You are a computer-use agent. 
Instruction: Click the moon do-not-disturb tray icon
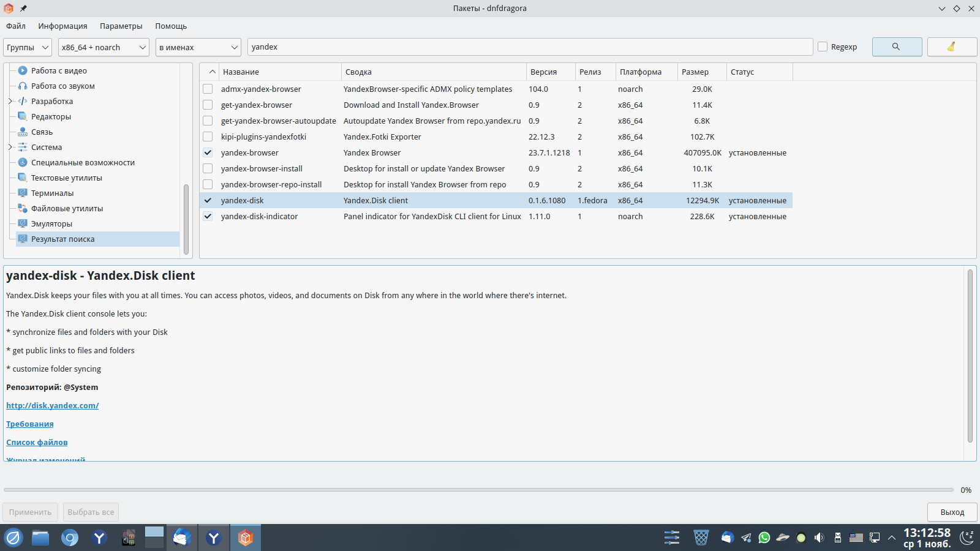(967, 538)
